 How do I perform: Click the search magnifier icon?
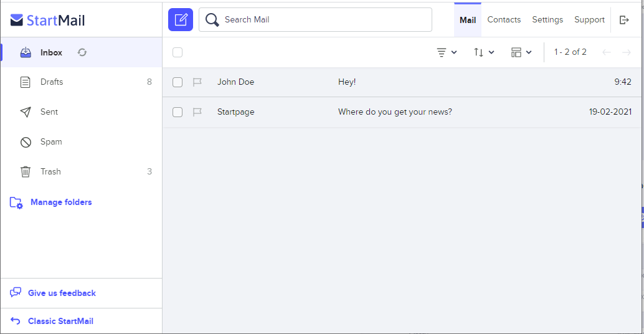coord(212,20)
